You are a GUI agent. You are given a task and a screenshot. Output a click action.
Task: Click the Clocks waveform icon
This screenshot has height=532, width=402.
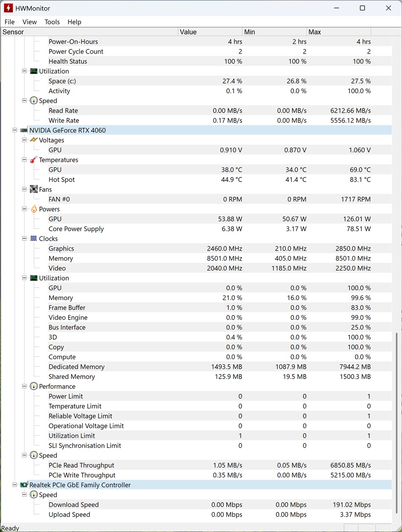[34, 239]
